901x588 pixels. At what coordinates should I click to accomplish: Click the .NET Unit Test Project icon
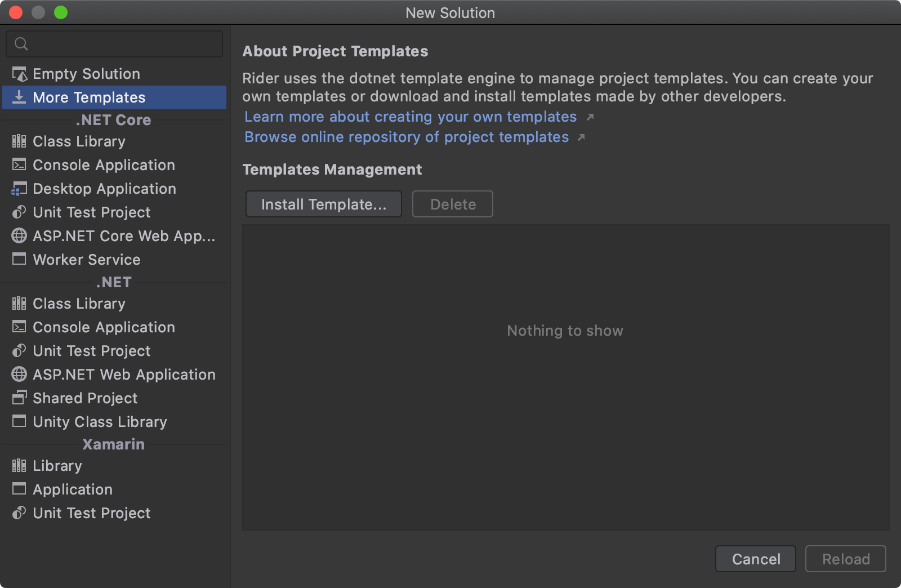point(19,351)
